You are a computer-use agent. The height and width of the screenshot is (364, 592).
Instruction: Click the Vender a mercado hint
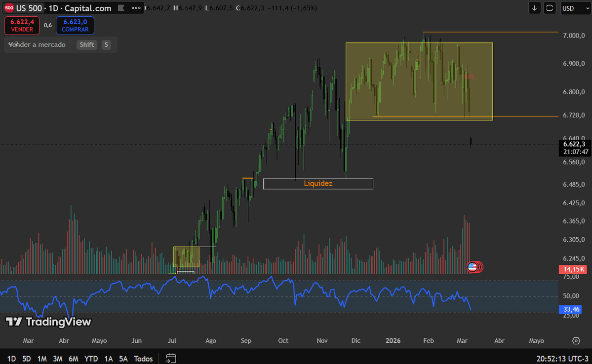click(37, 44)
